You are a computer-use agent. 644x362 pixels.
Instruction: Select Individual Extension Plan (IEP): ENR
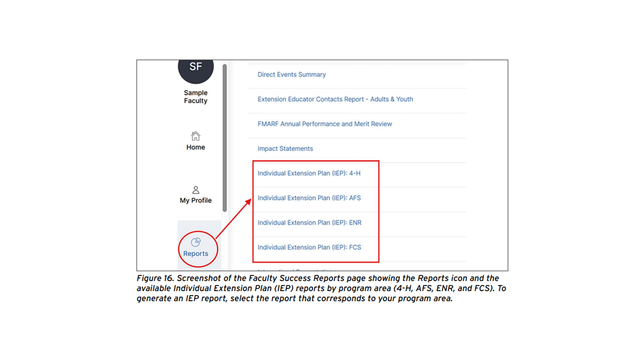(x=309, y=222)
